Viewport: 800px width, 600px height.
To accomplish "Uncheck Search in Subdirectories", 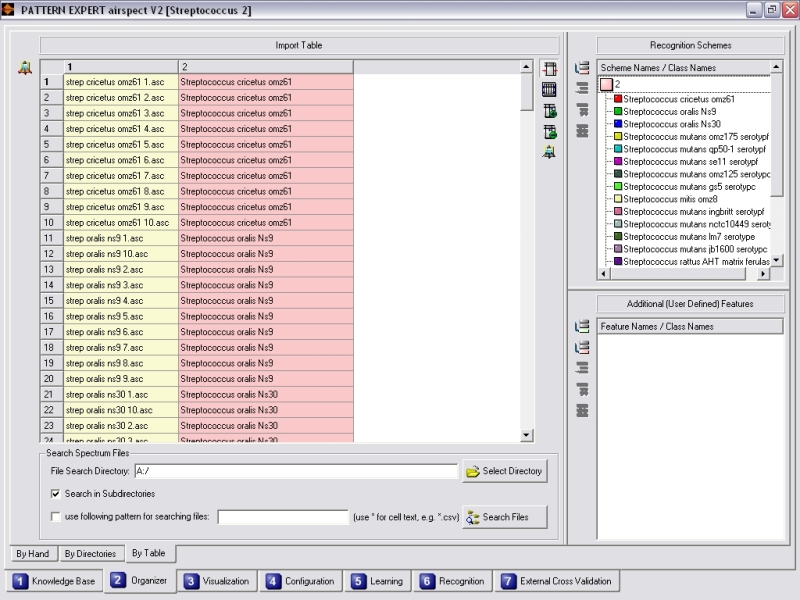I will 56,494.
